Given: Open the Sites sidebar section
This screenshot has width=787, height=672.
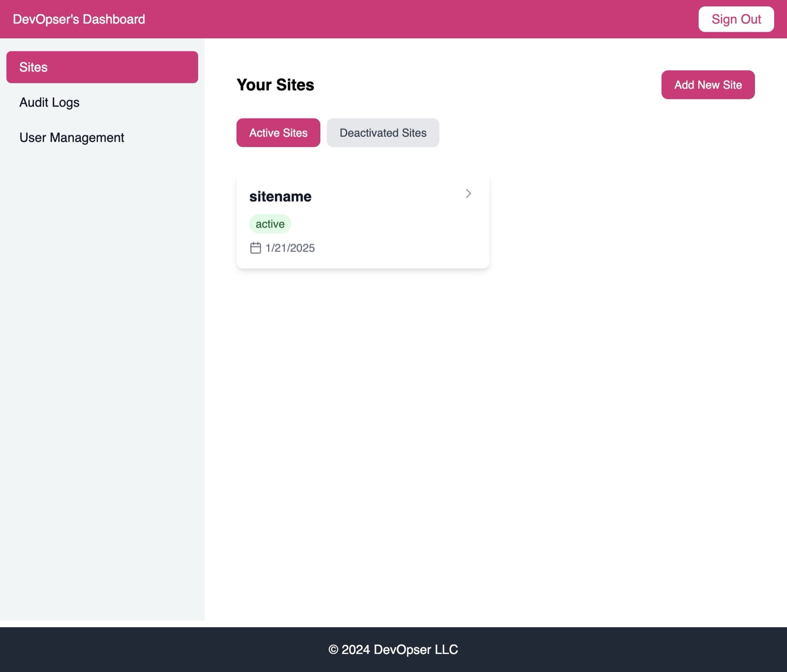Looking at the screenshot, I should (102, 67).
